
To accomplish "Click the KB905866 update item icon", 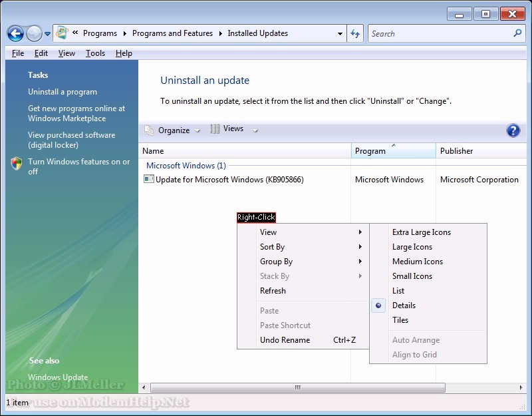I will (x=148, y=179).
